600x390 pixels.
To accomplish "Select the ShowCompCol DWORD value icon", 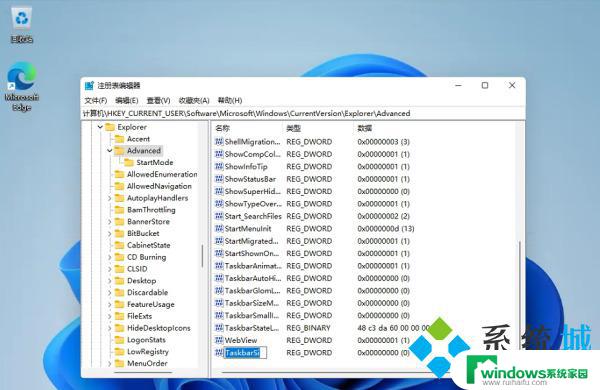I will coord(219,154).
